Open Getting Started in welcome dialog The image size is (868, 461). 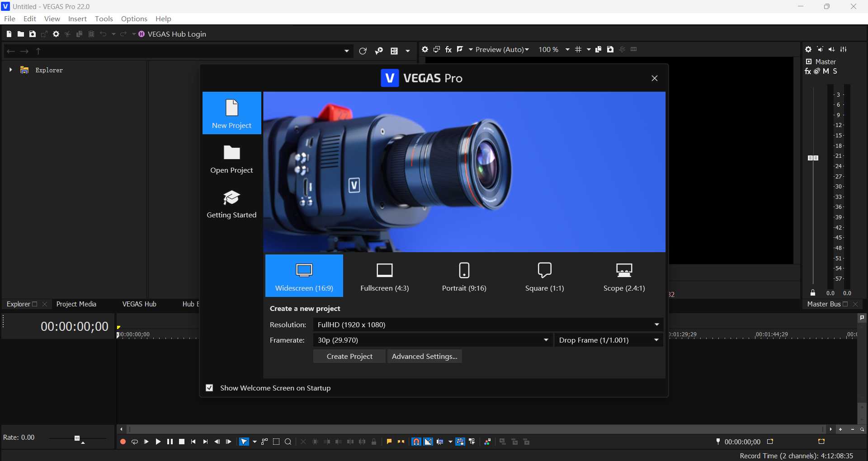click(x=232, y=204)
